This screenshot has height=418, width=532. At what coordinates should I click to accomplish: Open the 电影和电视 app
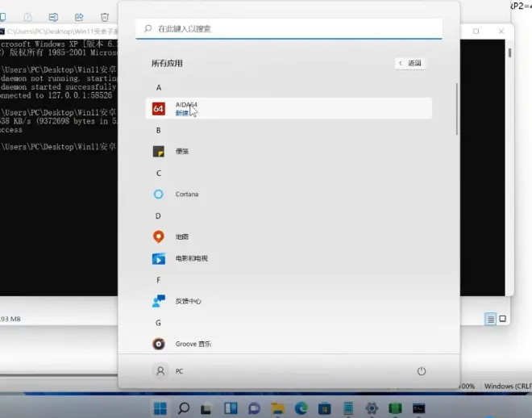(x=289, y=258)
